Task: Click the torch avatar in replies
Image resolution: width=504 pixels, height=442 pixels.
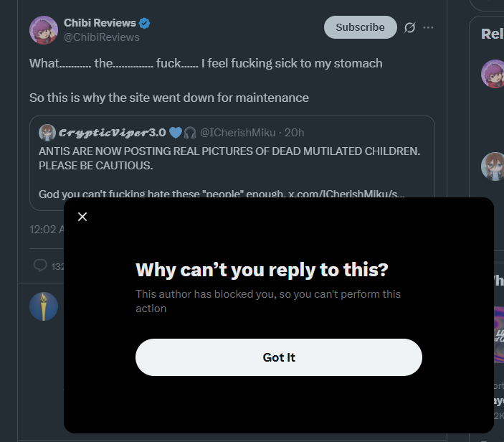Action: 44,306
